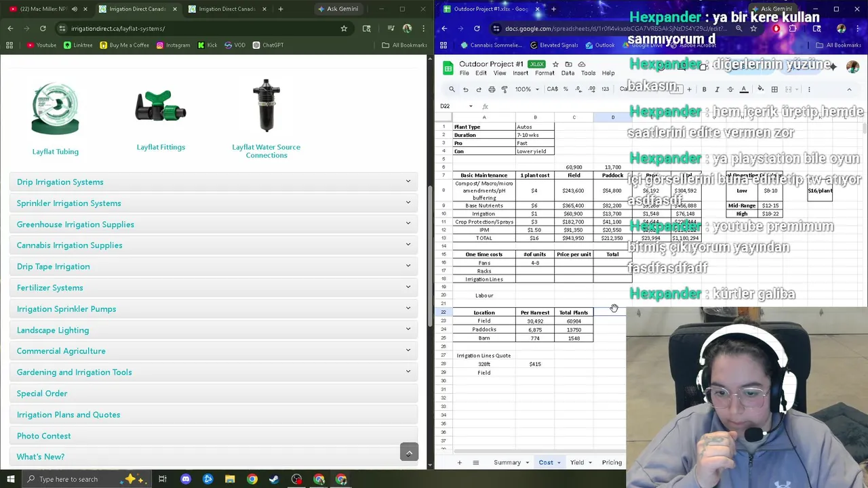Open Layflat Water Source Connections link
The image size is (868, 488).
point(267,151)
